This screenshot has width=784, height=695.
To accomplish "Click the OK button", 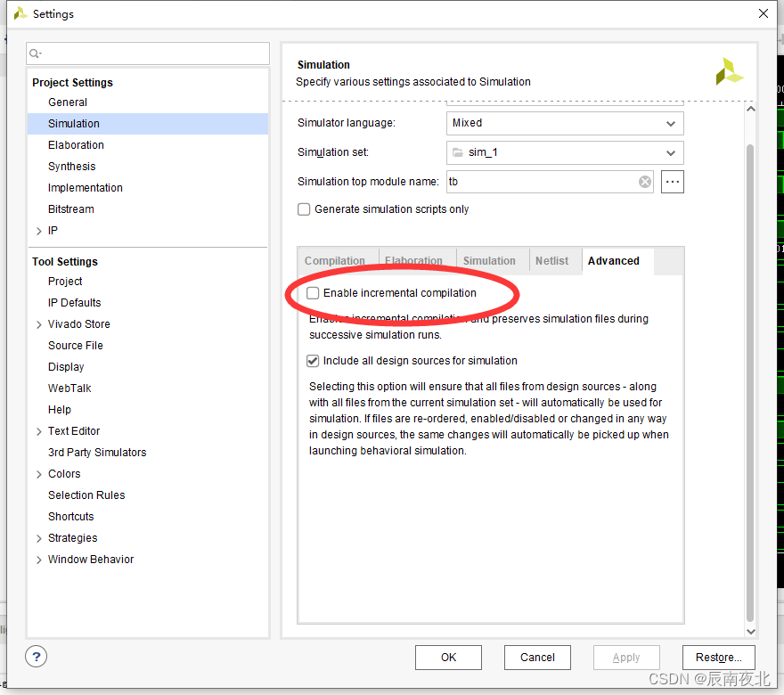I will (448, 657).
